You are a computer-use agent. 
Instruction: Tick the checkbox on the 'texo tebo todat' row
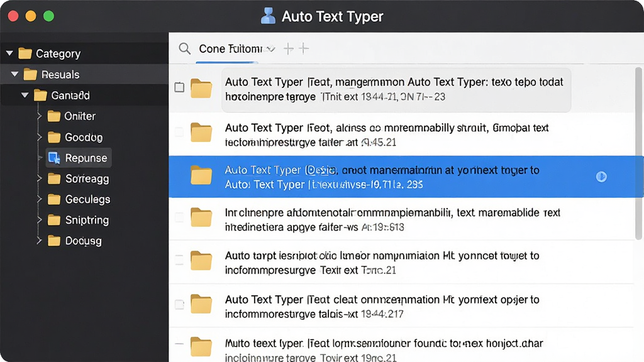[179, 87]
